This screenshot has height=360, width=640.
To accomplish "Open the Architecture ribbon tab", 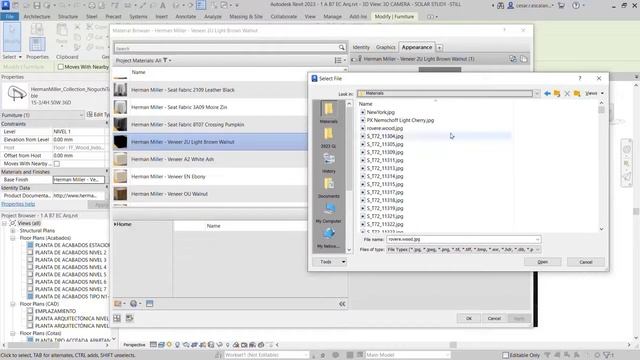I will 37,17.
